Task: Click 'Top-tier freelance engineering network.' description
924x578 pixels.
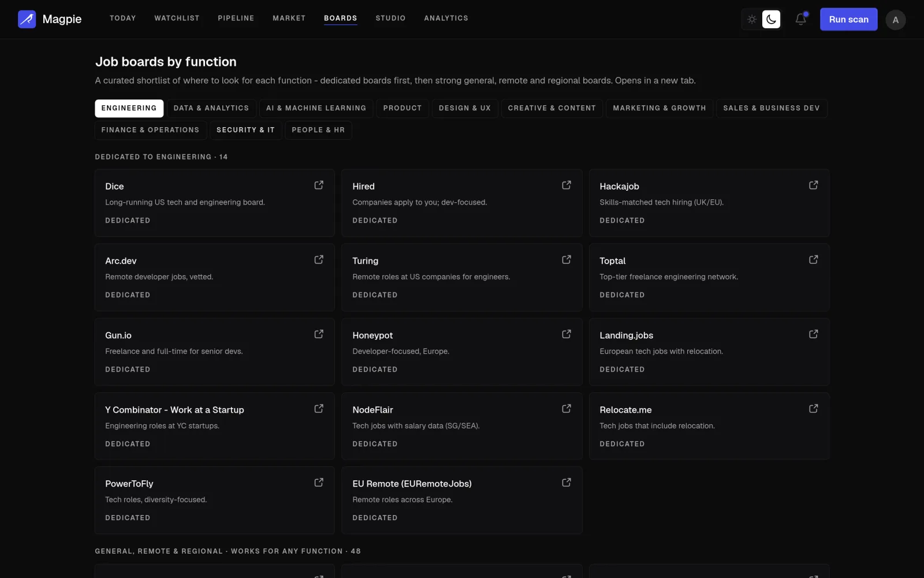Action: coord(669,277)
